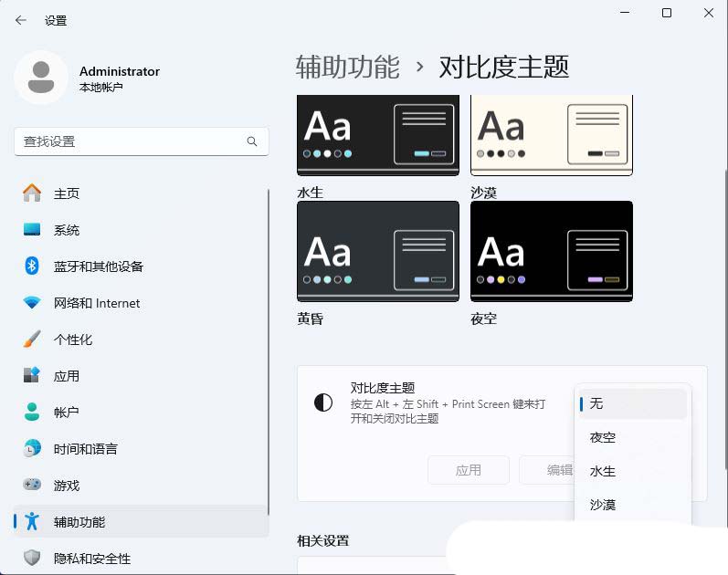This screenshot has height=575, width=728.
Task: Select the 系统 monitor icon
Action: pos(32,230)
